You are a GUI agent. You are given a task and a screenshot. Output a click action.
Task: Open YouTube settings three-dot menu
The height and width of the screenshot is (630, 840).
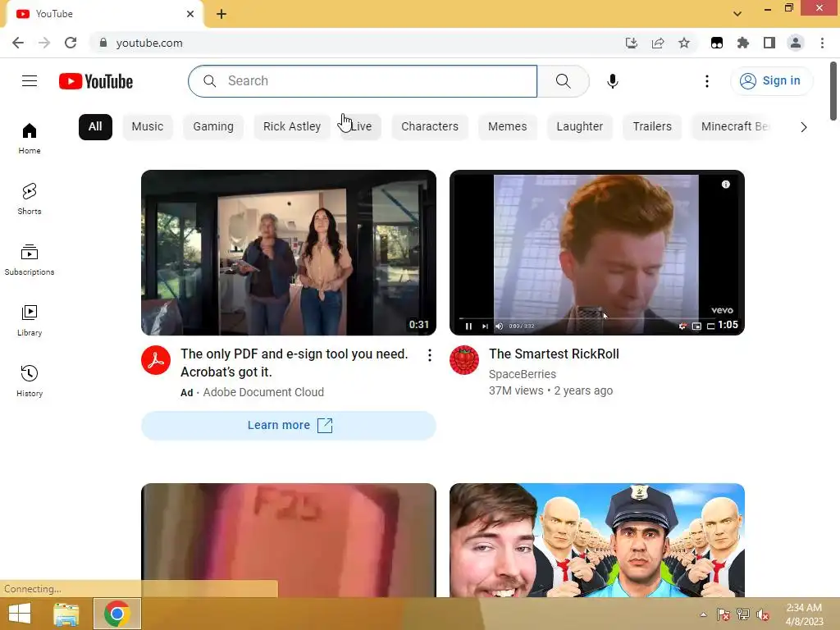coord(706,81)
